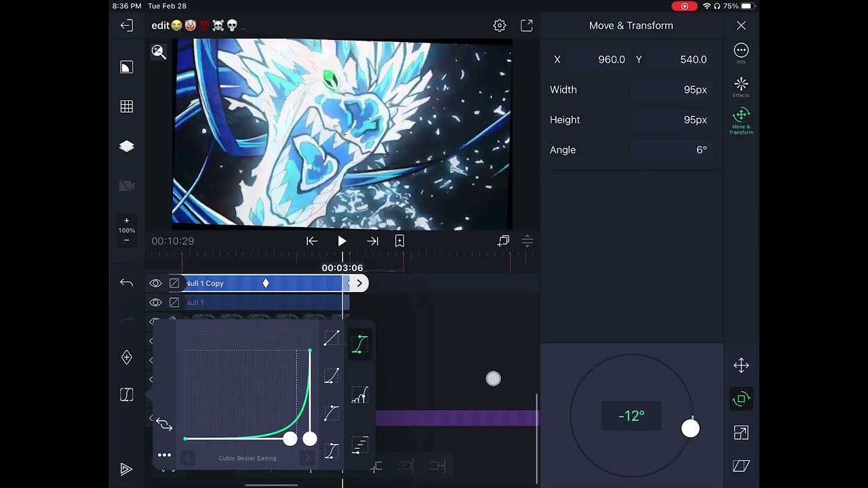The height and width of the screenshot is (488, 868).
Task: Close the Move & Transform panel
Action: [x=741, y=26]
